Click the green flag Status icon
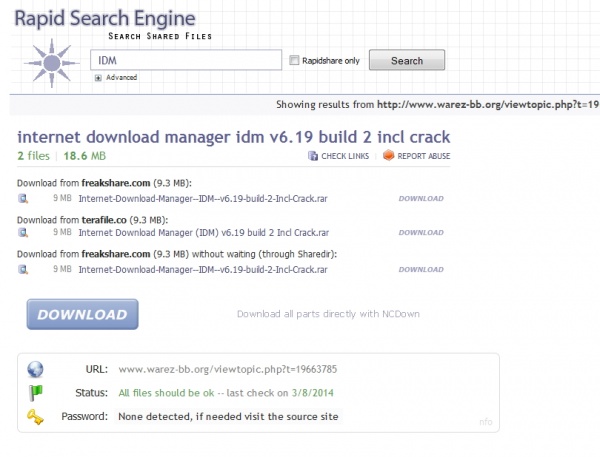The height and width of the screenshot is (457, 600). click(36, 392)
